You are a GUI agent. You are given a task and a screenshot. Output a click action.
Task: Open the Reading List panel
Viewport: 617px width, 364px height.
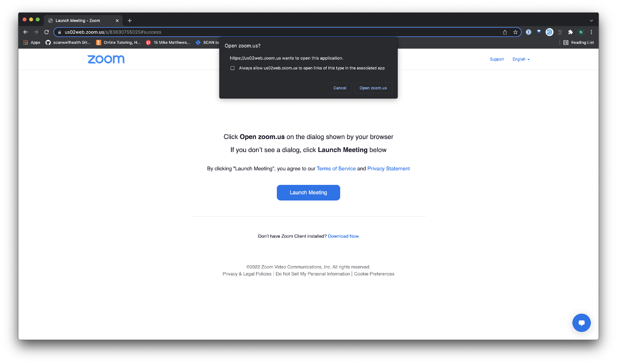tap(579, 43)
